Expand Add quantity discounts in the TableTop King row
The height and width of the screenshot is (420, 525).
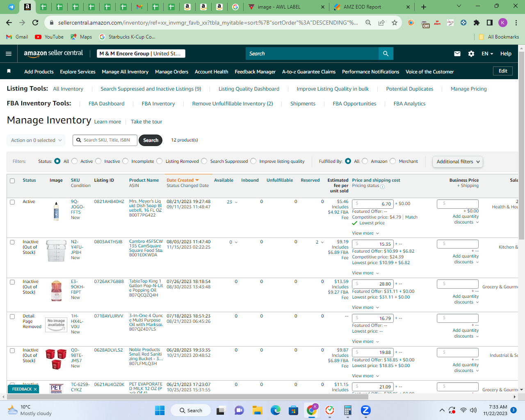[x=466, y=299]
